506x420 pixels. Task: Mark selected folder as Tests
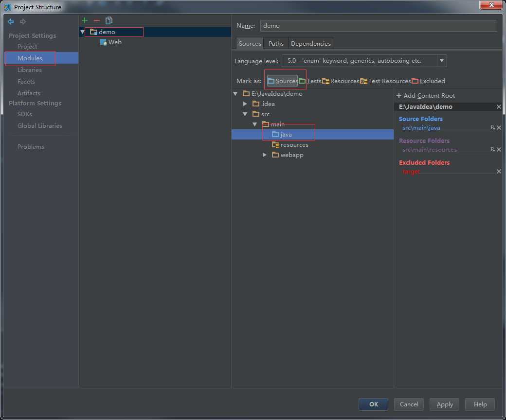coord(310,81)
